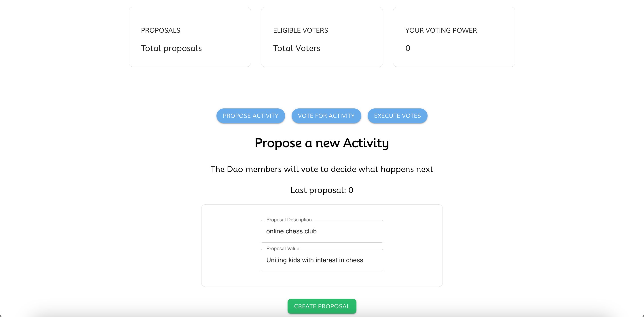This screenshot has width=644, height=317.
Task: Expand Last proposal counter details
Action: (322, 190)
